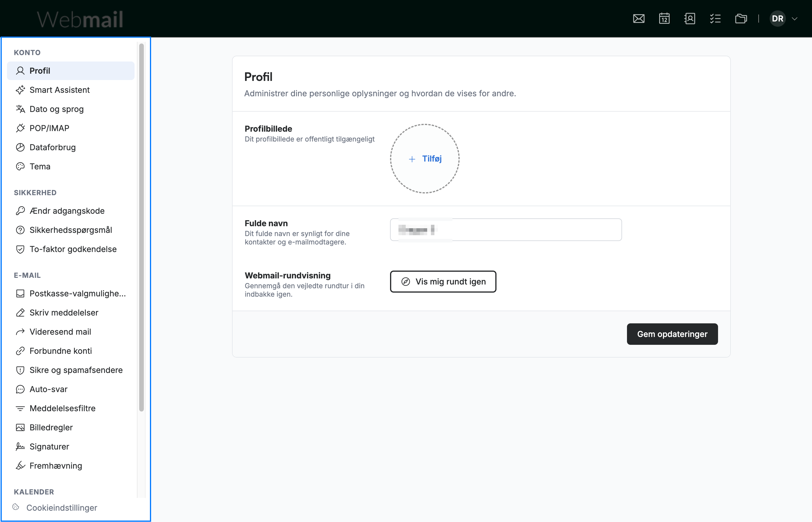The height and width of the screenshot is (522, 812).
Task: Click the Fremhævning highlighter icon
Action: [20, 466]
